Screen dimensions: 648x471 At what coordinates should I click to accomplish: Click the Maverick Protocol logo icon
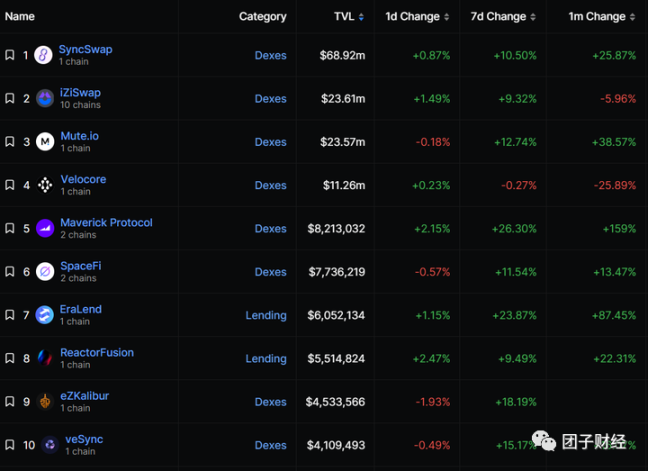pyautogui.click(x=45, y=228)
